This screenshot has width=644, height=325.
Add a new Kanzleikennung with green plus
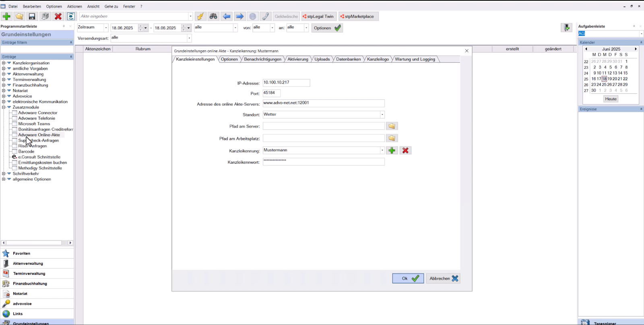[392, 150]
